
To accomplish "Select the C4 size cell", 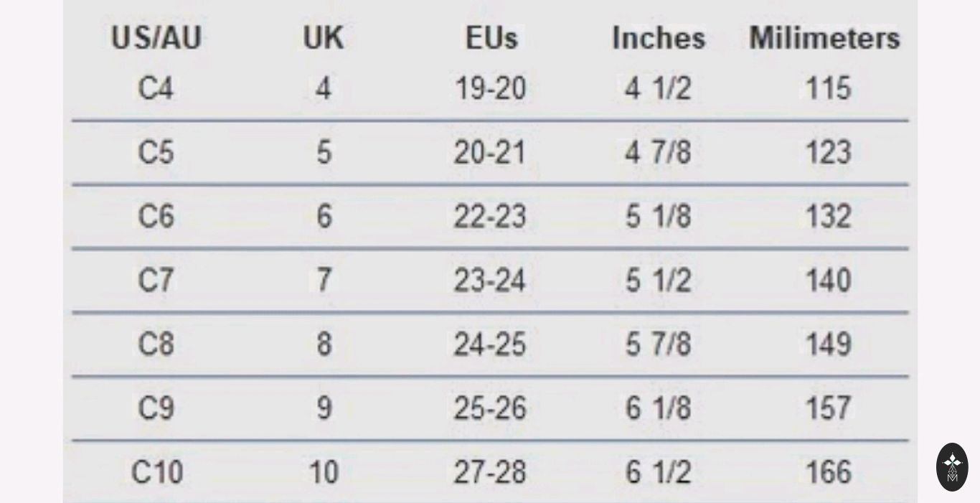I will (156, 89).
